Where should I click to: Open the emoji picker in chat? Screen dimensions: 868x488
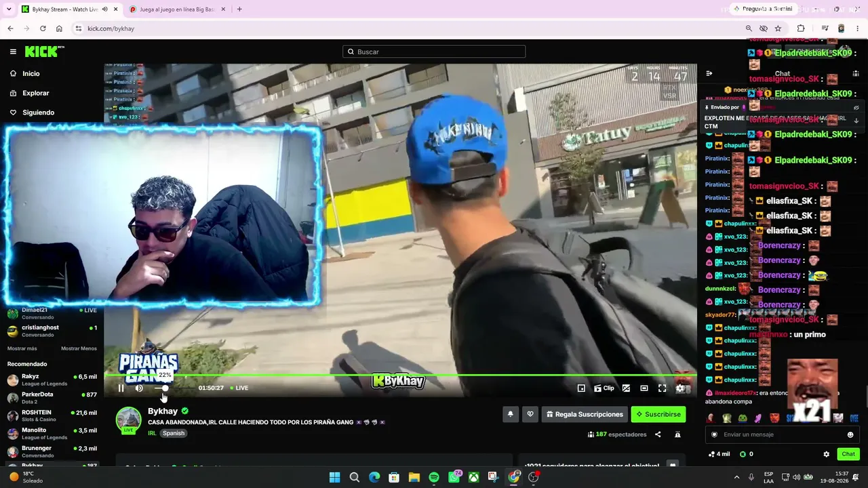[x=850, y=434]
